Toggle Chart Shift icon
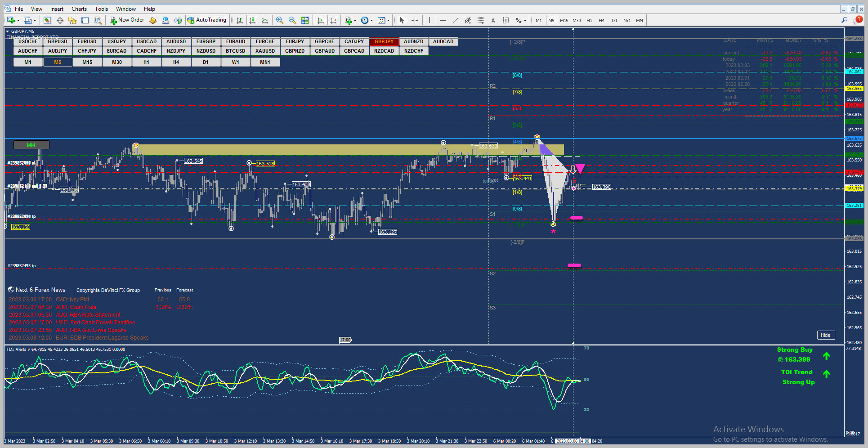The image size is (868, 448). click(333, 20)
